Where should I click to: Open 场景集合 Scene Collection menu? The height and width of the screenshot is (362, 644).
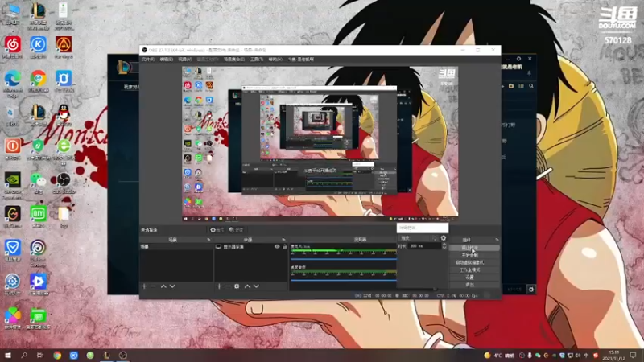tap(234, 60)
